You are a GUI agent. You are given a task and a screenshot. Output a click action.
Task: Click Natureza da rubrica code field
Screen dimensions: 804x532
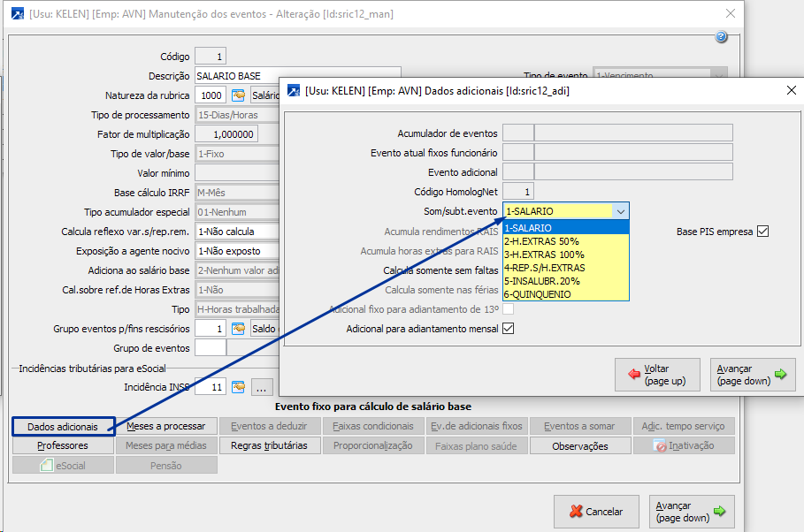point(211,95)
